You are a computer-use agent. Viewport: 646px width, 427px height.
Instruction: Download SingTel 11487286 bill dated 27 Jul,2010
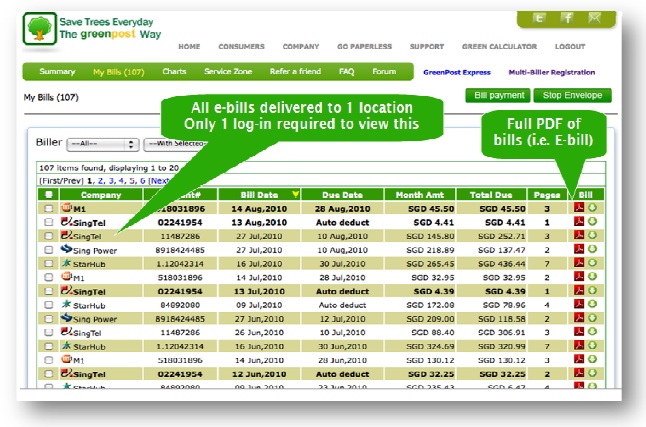click(592, 235)
